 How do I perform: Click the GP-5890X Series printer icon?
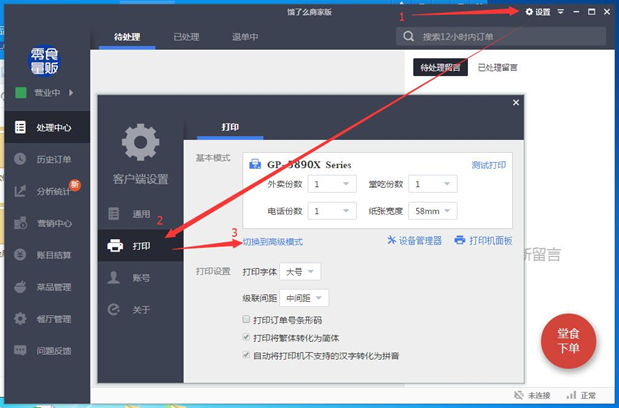tap(255, 164)
